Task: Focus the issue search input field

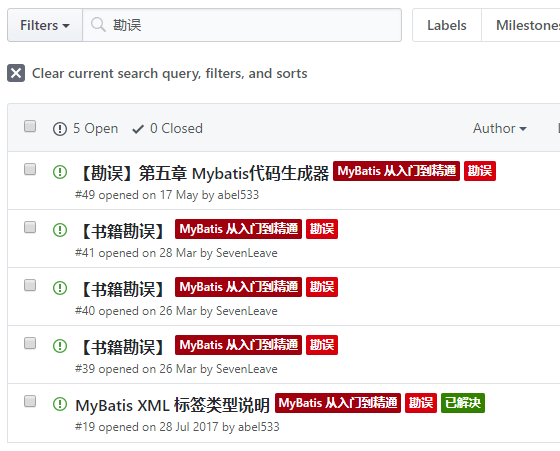Action: (x=242, y=25)
